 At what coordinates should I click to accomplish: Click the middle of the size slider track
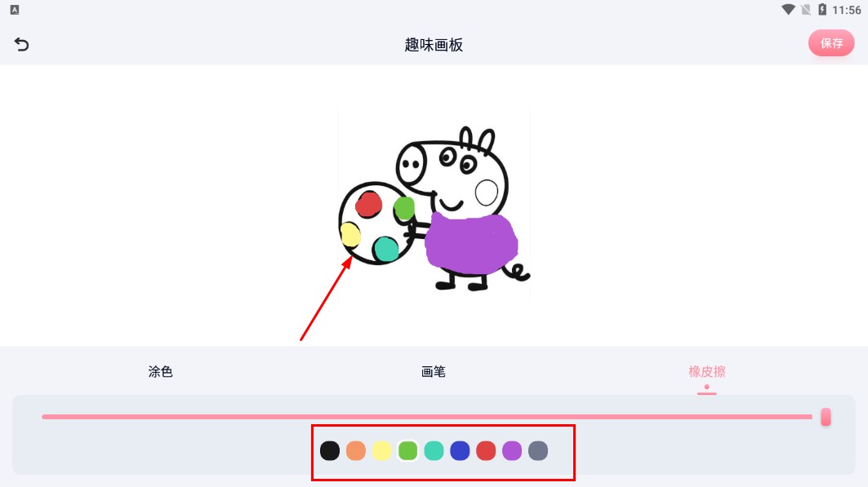[x=427, y=417]
